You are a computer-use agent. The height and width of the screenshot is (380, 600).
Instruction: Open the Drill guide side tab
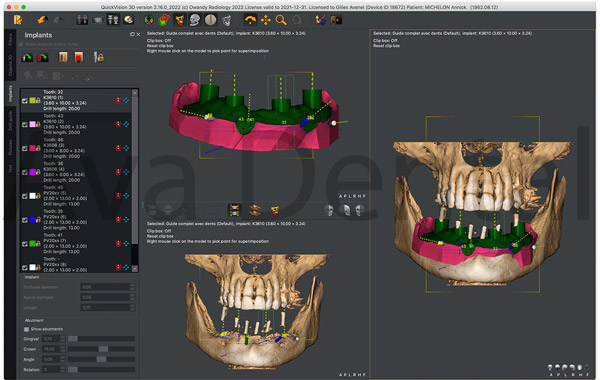point(10,121)
